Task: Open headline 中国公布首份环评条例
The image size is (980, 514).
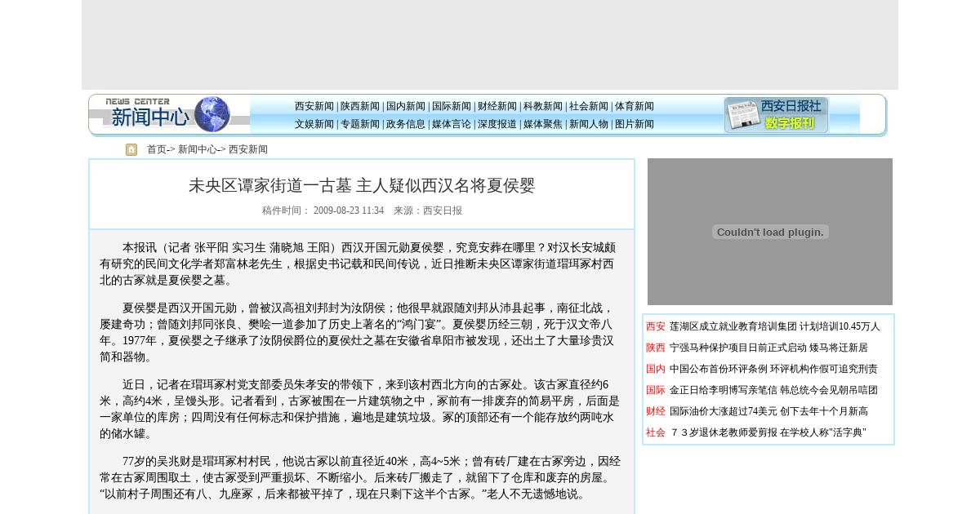Action: [773, 369]
